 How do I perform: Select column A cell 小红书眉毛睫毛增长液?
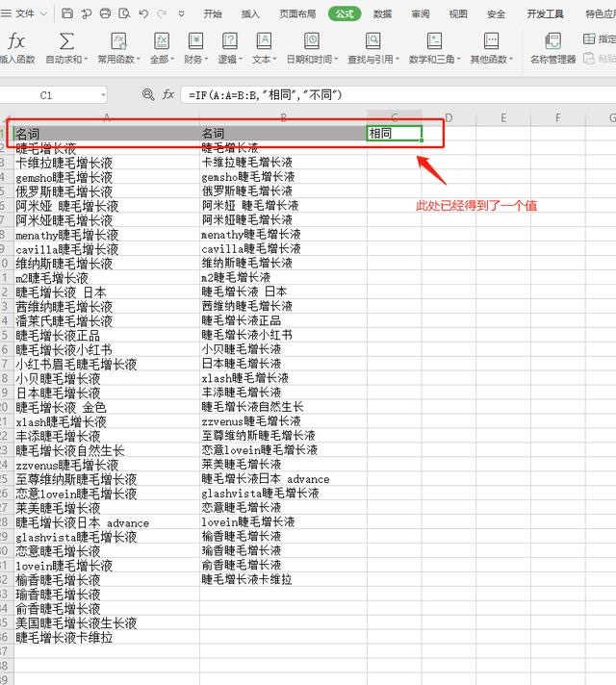107,364
